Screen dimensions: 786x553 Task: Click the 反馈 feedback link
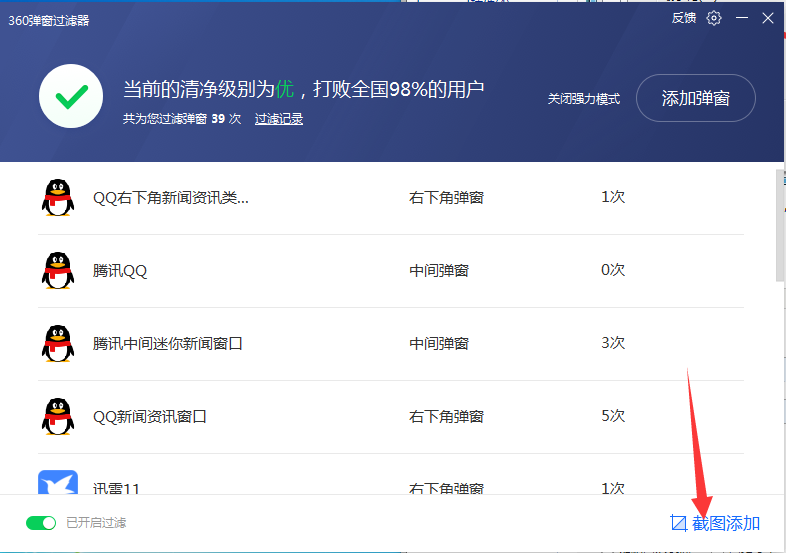684,18
